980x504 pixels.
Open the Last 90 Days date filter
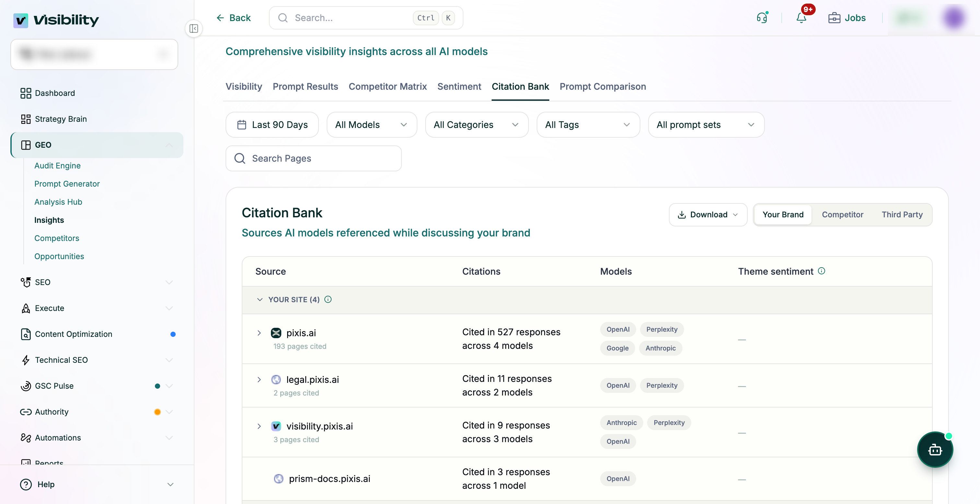pos(272,125)
